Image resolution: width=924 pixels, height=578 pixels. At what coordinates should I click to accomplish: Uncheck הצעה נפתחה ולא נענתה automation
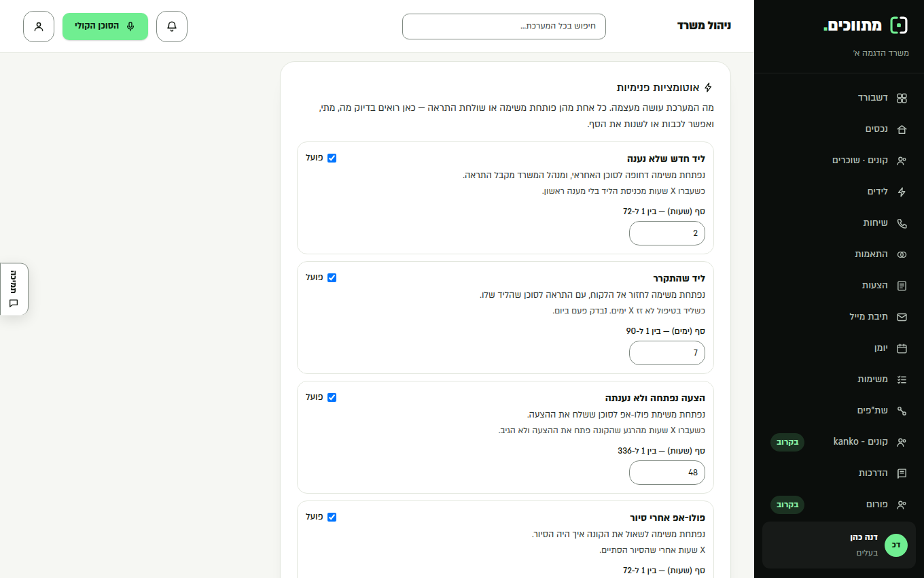(332, 397)
